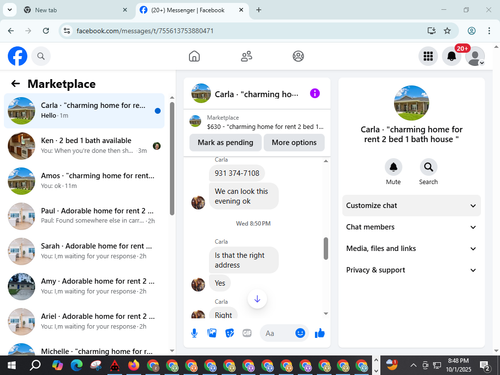Select the Messenger | Facebook browser tab
500x375 pixels.
(193, 10)
